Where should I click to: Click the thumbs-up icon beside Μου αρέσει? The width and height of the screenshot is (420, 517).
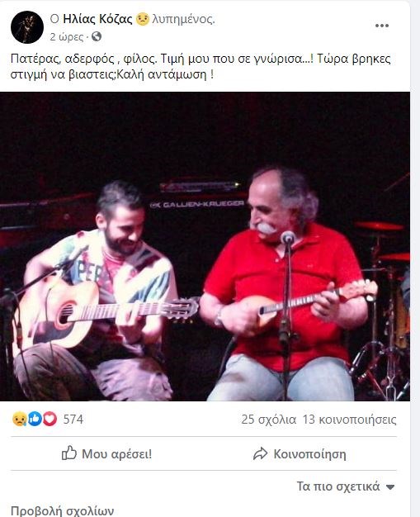coord(68,453)
